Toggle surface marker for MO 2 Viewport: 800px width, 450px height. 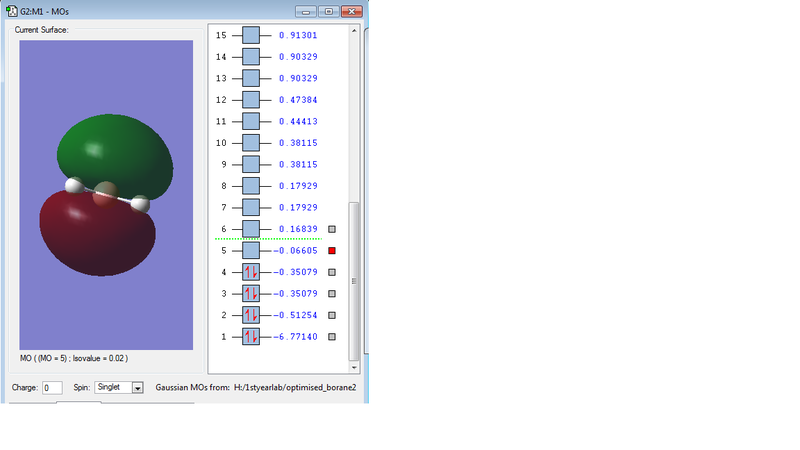click(x=332, y=315)
